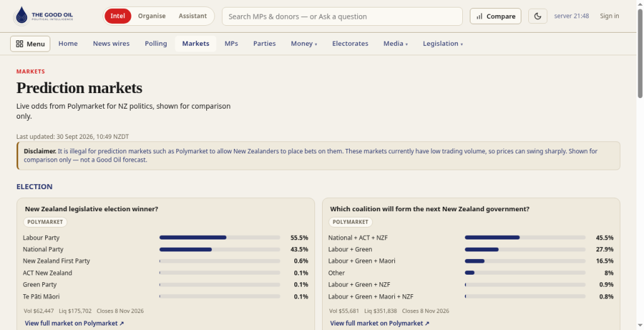
Task: Click the Sign in link
Action: pyautogui.click(x=609, y=16)
